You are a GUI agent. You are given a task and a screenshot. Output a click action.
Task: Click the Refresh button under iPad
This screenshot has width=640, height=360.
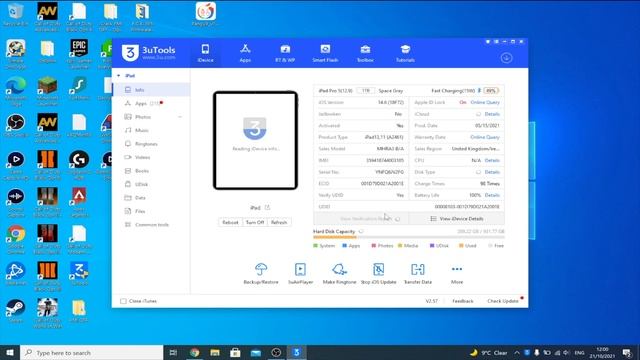279,222
